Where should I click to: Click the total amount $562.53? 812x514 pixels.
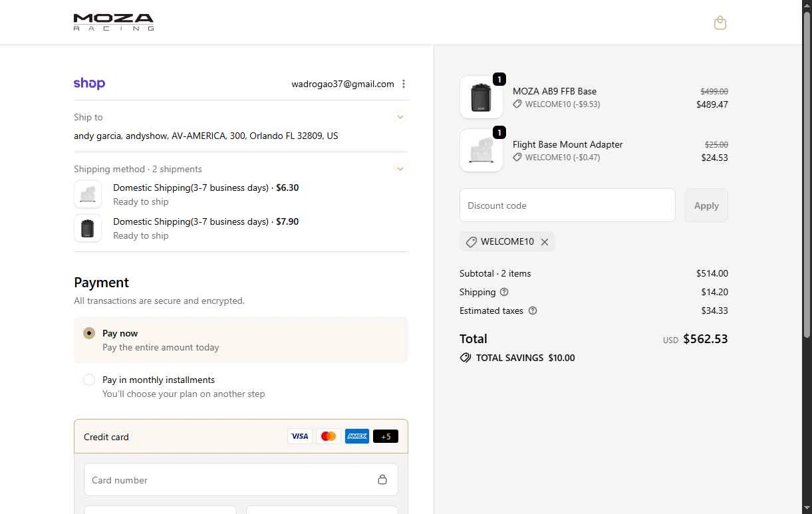coord(706,339)
